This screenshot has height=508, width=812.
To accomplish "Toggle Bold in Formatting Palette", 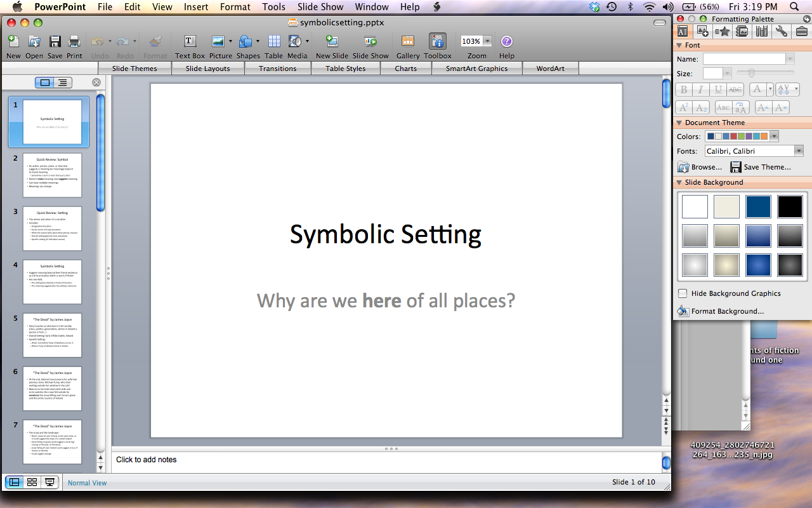I will coord(683,90).
